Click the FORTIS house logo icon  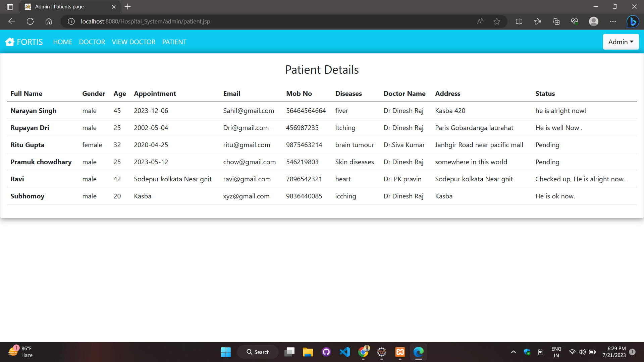coord(10,42)
